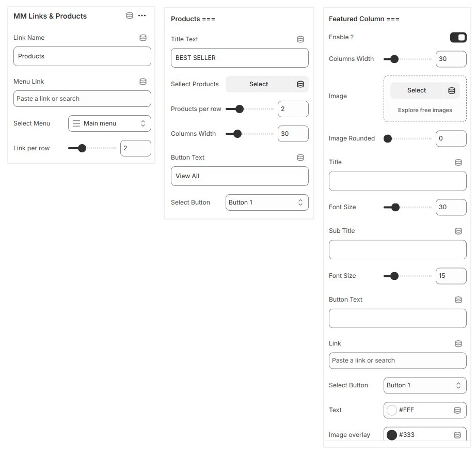The width and height of the screenshot is (476, 455).
Task: Click the white Text color swatch
Action: point(392,410)
